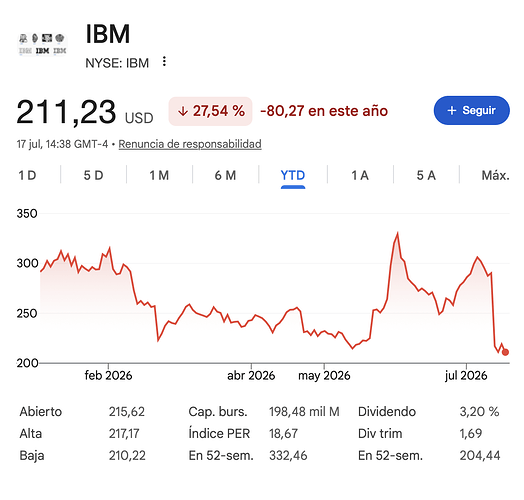Click the red current price dot on chart
Screen dimensions: 524x500
[x=505, y=352]
